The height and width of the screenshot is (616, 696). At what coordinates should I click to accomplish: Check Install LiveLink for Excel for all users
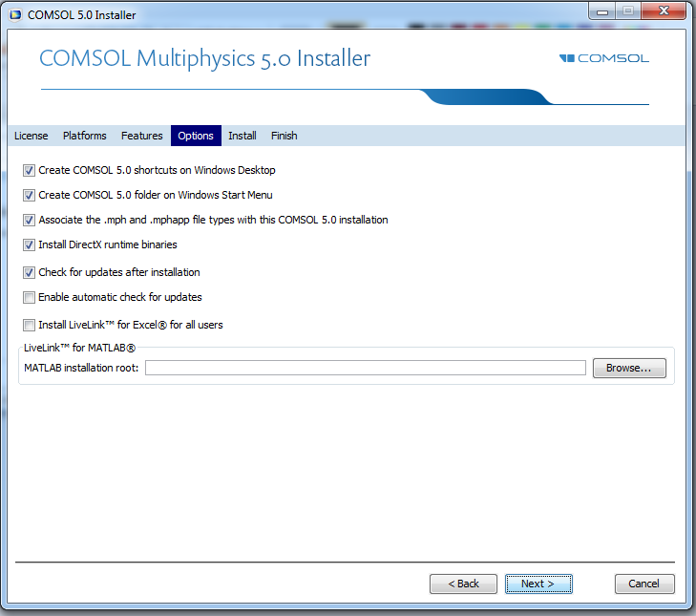click(29, 326)
